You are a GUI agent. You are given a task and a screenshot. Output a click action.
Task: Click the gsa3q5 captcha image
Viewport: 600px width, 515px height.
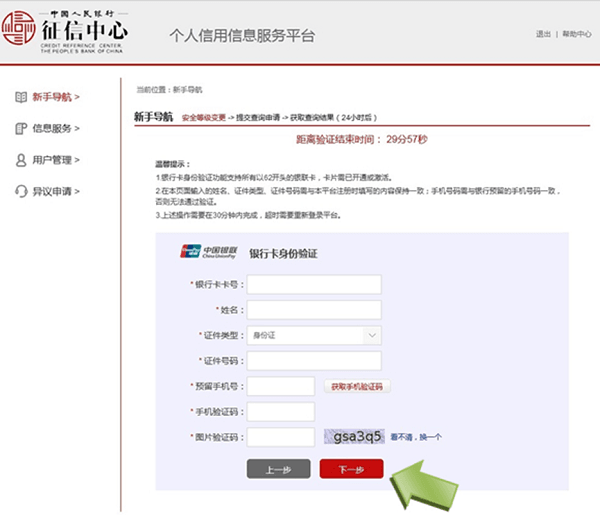click(354, 437)
